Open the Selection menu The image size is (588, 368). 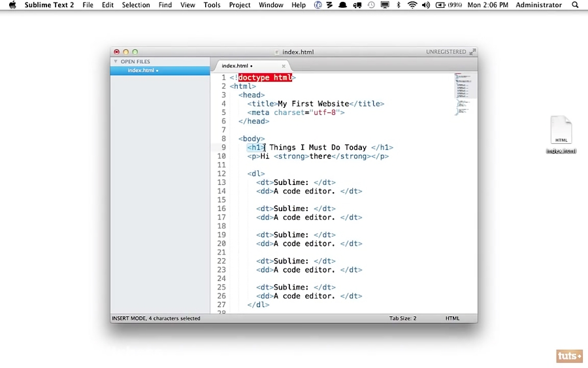[136, 5]
